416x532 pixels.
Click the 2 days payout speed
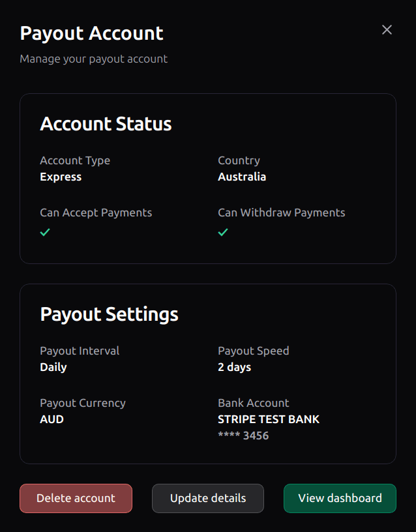pyautogui.click(x=235, y=367)
